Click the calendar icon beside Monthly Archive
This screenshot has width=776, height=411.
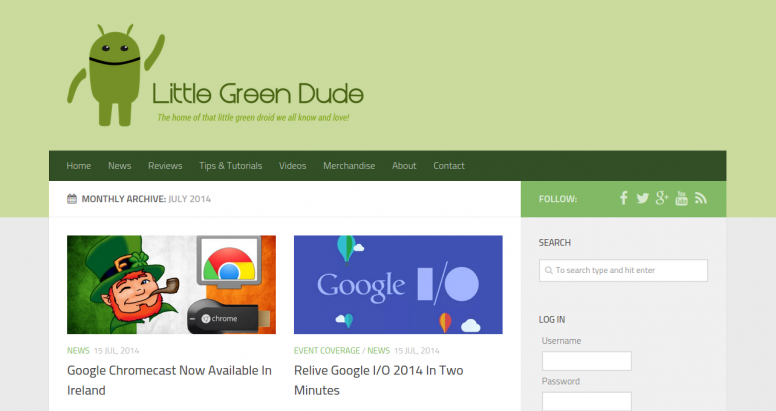pos(72,199)
